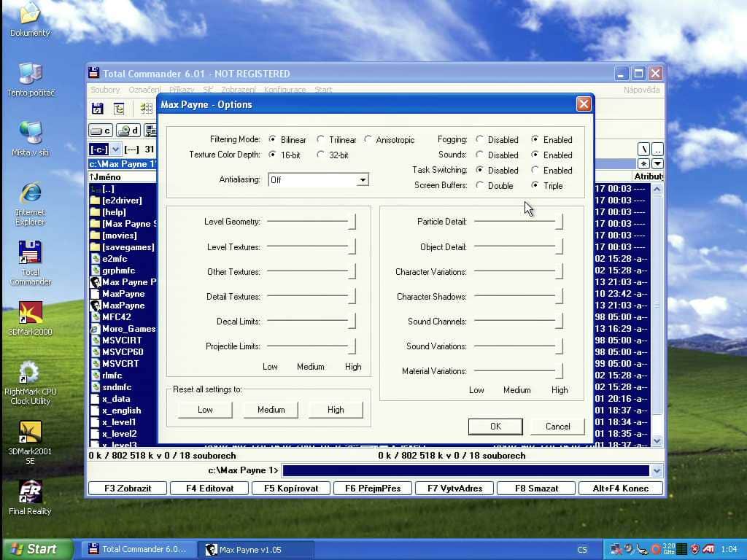Select the savegames folder in file list
This screenshot has width=747, height=560.
(123, 247)
